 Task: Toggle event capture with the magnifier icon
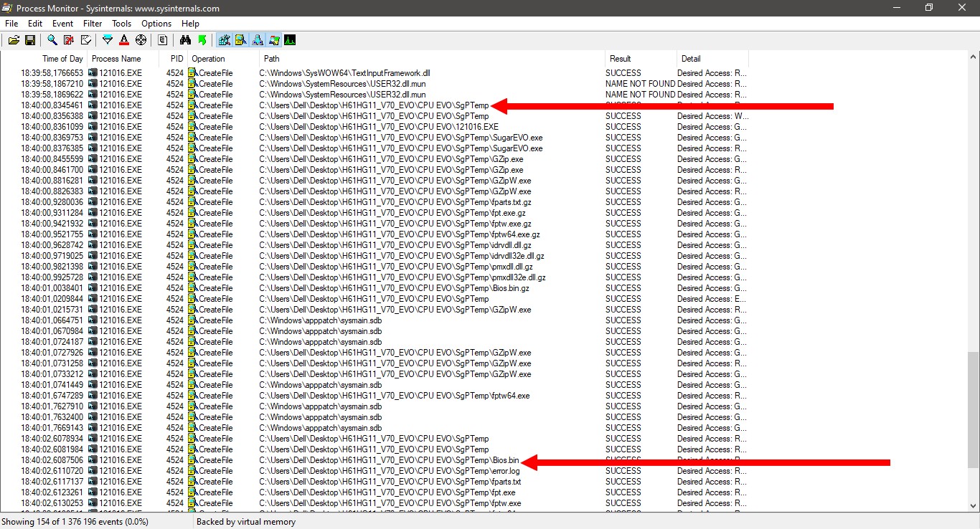pyautogui.click(x=52, y=40)
